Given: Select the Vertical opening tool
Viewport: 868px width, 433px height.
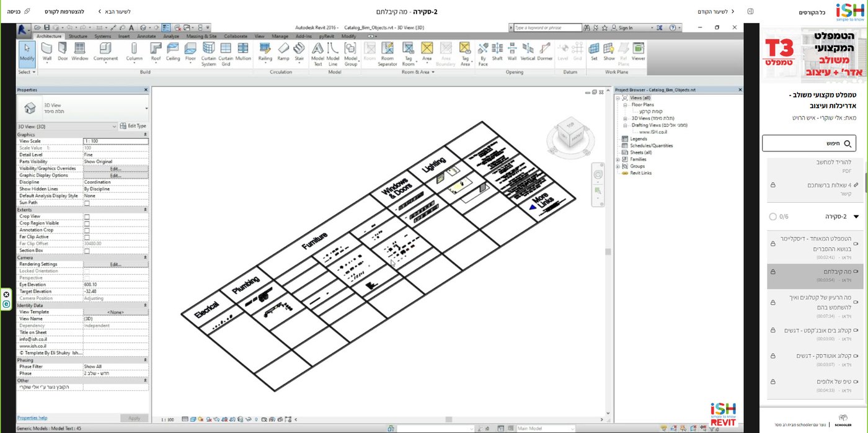Looking at the screenshot, I should [x=528, y=52].
